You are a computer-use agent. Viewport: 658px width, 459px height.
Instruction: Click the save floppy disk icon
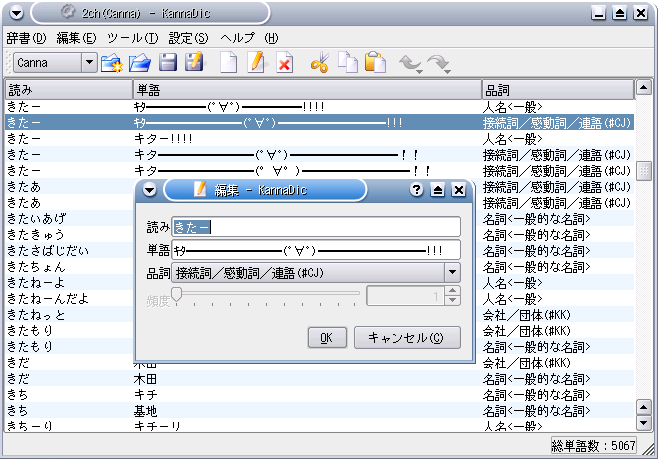(x=167, y=63)
